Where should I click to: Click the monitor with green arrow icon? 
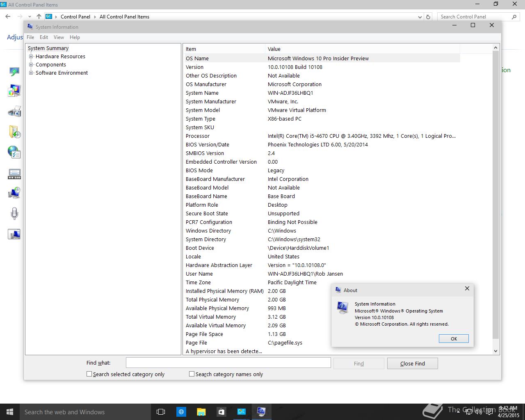14,72
